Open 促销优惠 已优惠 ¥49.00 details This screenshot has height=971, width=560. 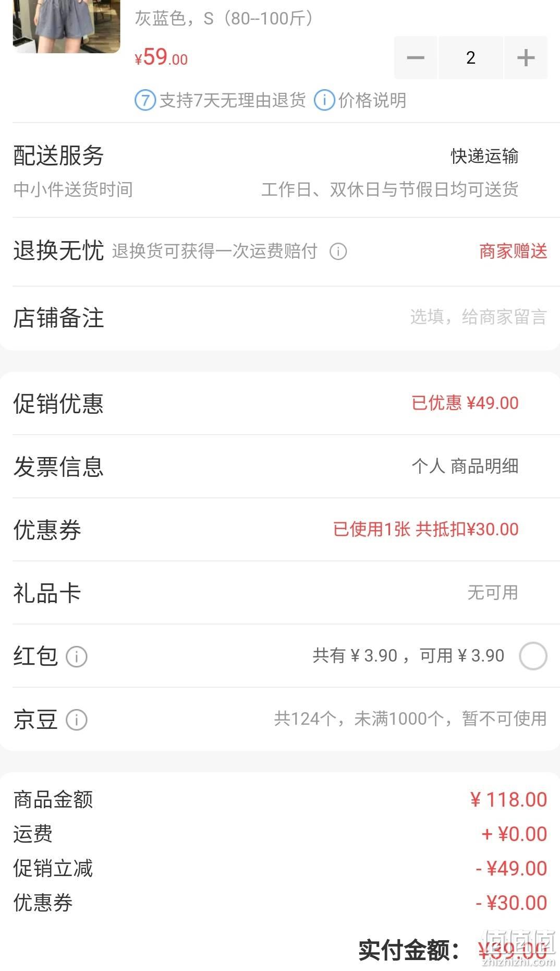(x=280, y=403)
